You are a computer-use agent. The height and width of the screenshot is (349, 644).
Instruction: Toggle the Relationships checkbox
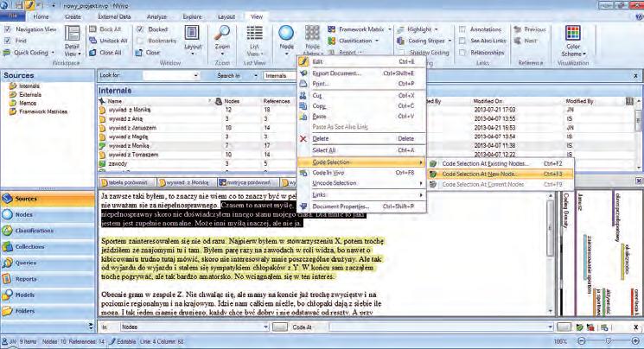pyautogui.click(x=462, y=53)
